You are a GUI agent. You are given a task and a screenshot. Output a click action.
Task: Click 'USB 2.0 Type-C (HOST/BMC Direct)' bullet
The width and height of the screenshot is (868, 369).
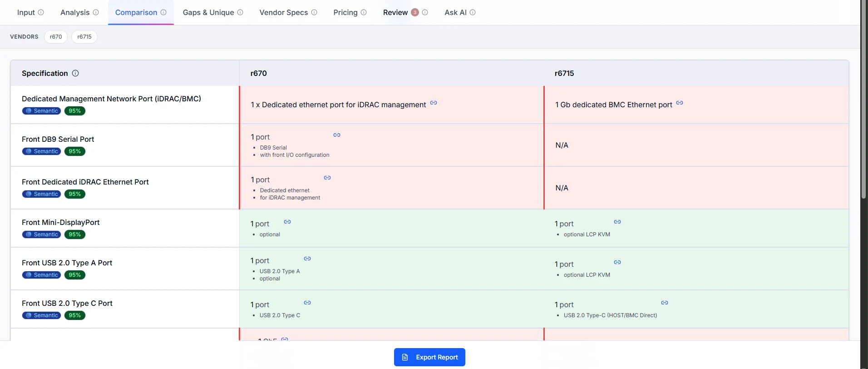610,315
